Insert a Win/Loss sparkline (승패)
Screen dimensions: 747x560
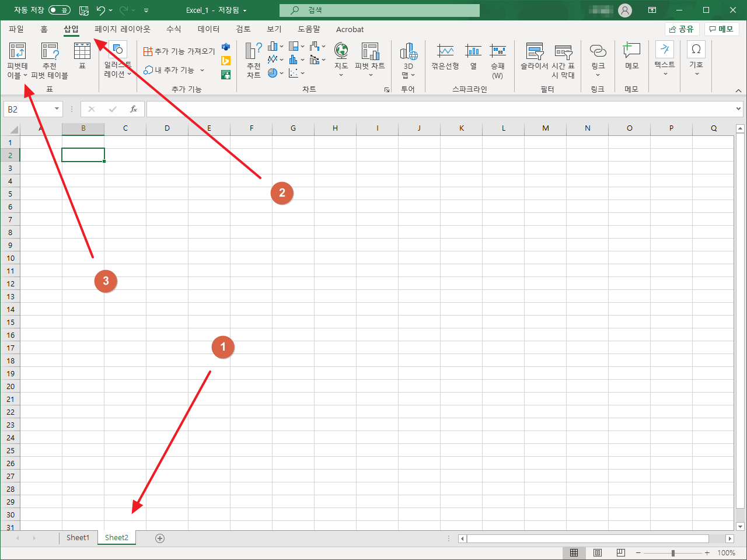tap(498, 61)
